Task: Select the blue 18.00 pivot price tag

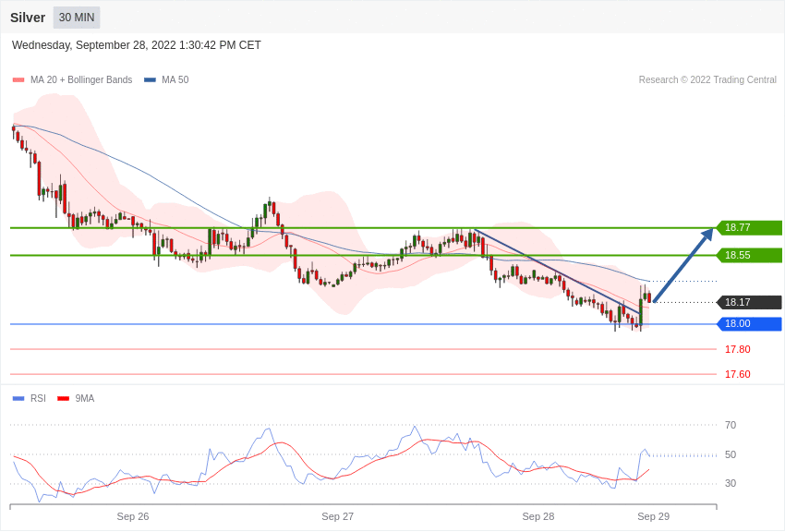Action: (749, 324)
